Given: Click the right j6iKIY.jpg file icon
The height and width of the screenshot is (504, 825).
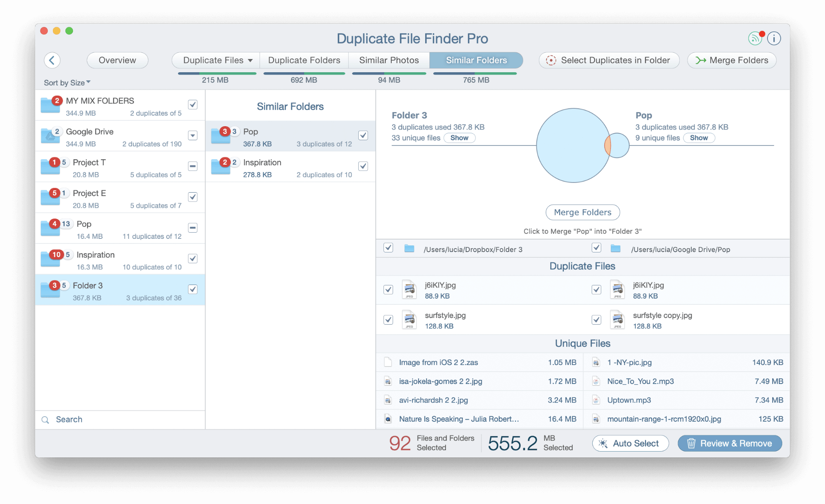Looking at the screenshot, I should 617,290.
